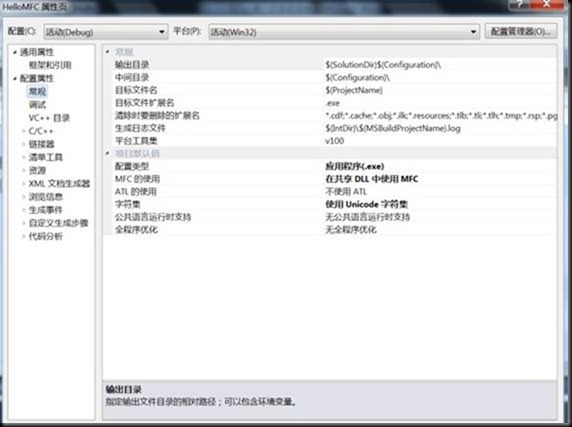Edit the $(SolutionDir)$(Configuration)\ value
This screenshot has height=427, width=572.
pyautogui.click(x=383, y=65)
